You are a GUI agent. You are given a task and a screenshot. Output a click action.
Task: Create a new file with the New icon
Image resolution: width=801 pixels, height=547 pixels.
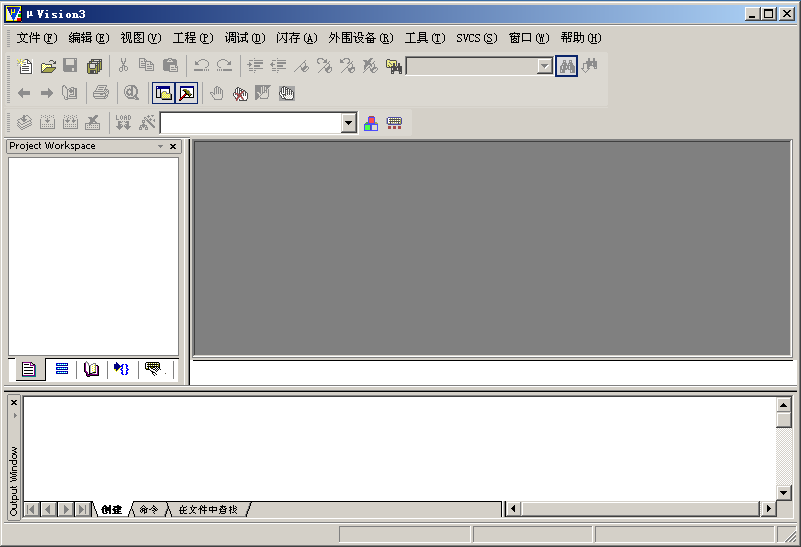point(25,66)
